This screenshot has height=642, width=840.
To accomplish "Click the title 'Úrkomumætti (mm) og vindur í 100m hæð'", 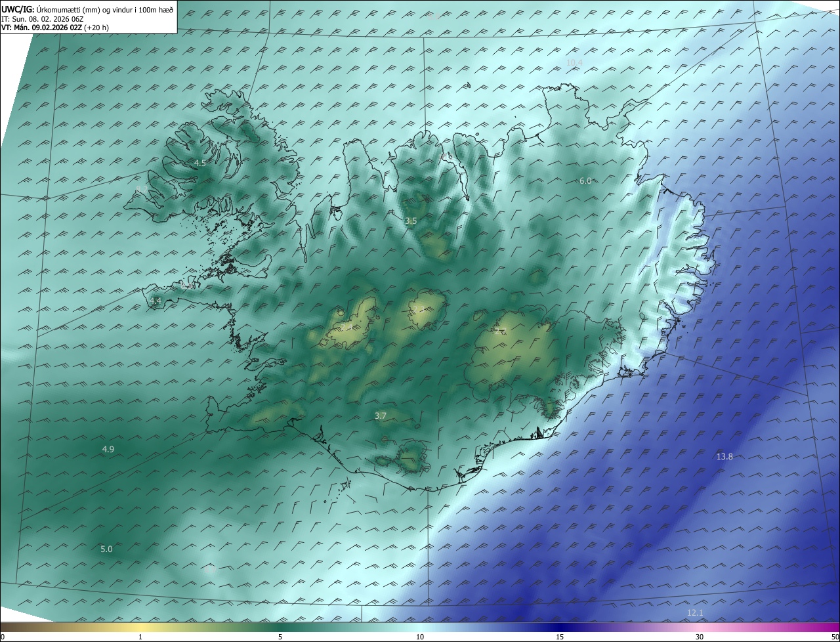I will coord(104,9).
